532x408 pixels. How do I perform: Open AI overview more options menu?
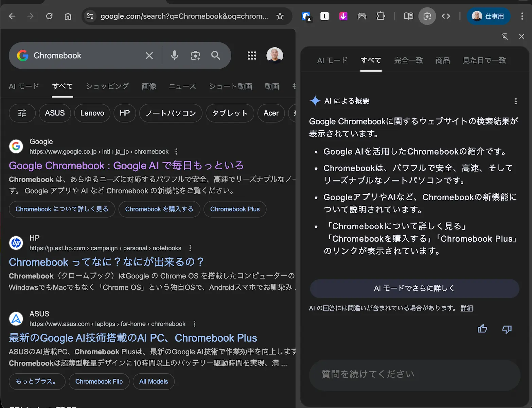pyautogui.click(x=516, y=101)
